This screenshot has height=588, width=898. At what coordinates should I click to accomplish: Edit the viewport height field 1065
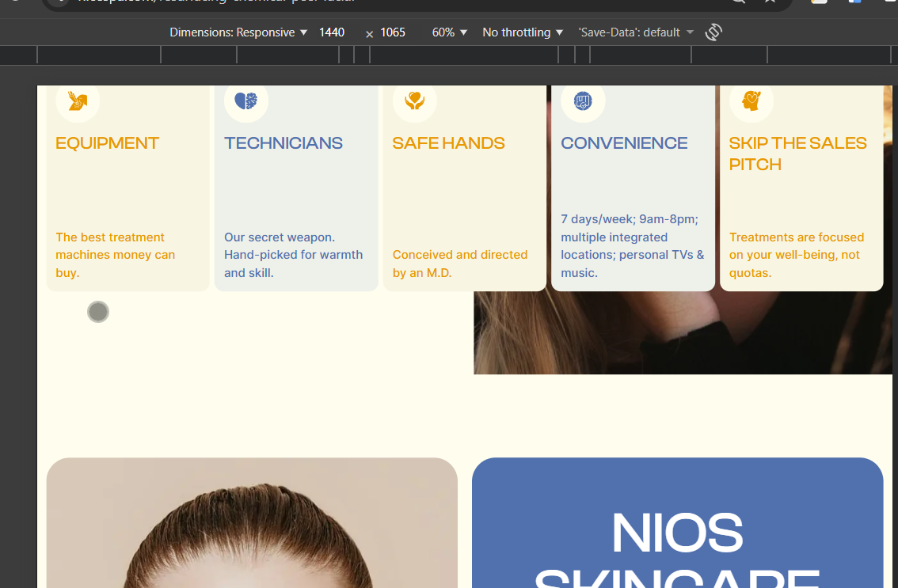(x=393, y=32)
